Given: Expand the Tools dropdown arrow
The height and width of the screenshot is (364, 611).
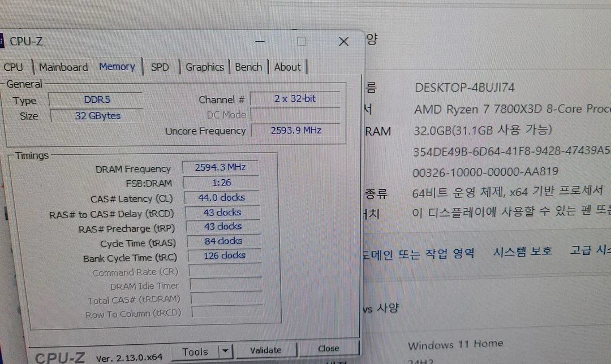Looking at the screenshot, I should tap(225, 351).
